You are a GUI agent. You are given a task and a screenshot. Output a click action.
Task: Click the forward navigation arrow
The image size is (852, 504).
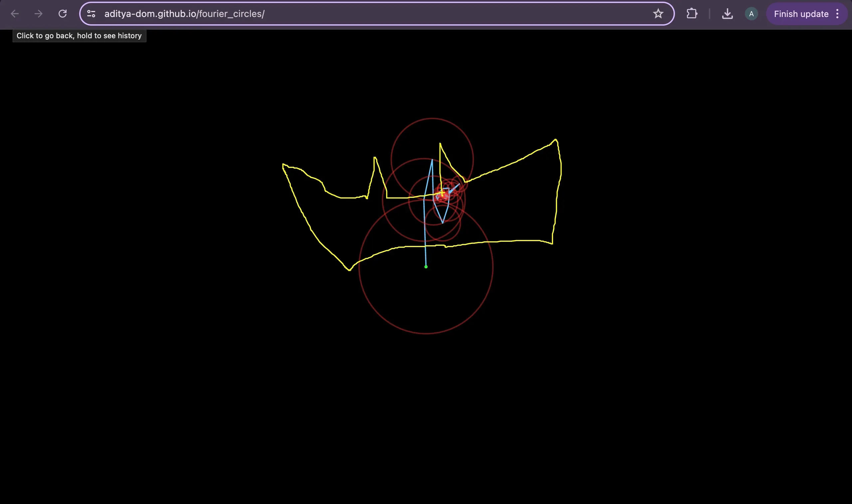pos(39,14)
